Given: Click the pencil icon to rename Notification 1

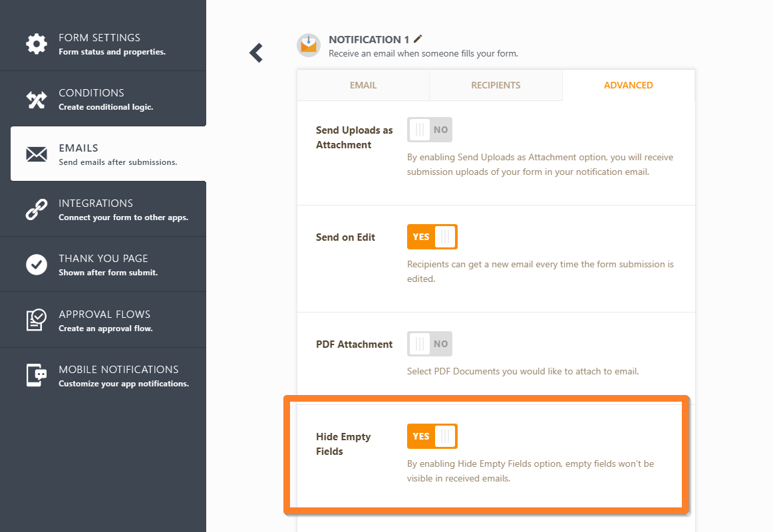Looking at the screenshot, I should pos(418,39).
